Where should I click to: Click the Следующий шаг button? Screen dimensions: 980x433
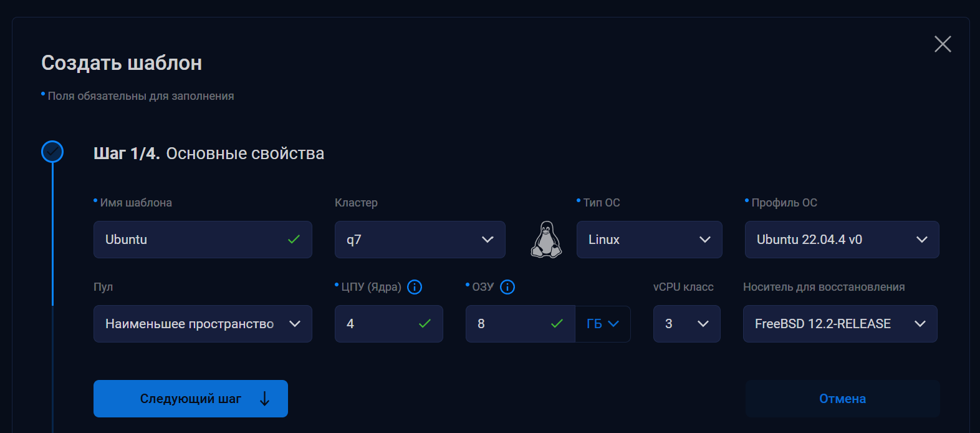190,399
